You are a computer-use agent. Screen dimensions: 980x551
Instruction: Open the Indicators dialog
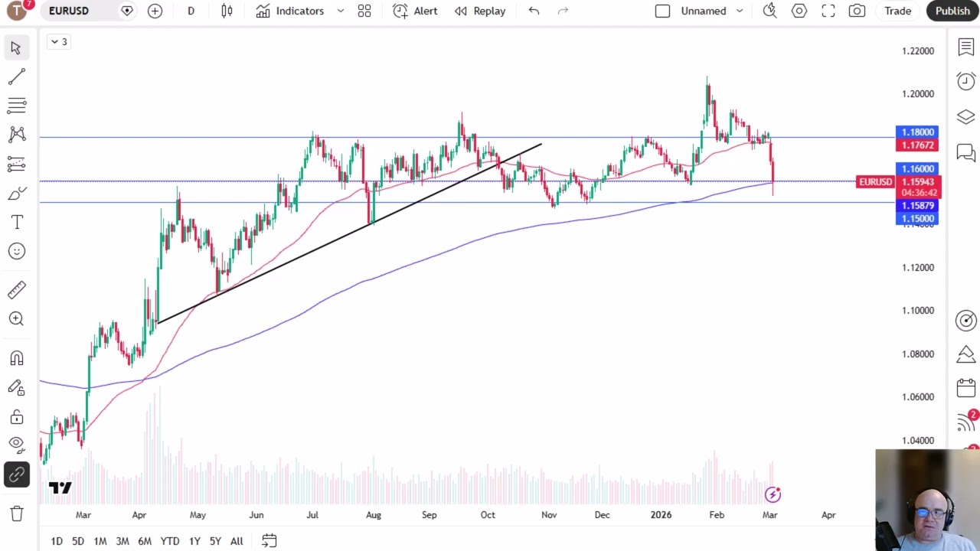point(290,11)
